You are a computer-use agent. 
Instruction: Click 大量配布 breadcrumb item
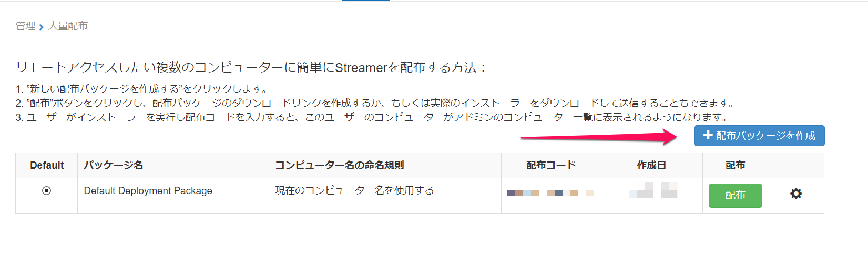click(x=68, y=26)
